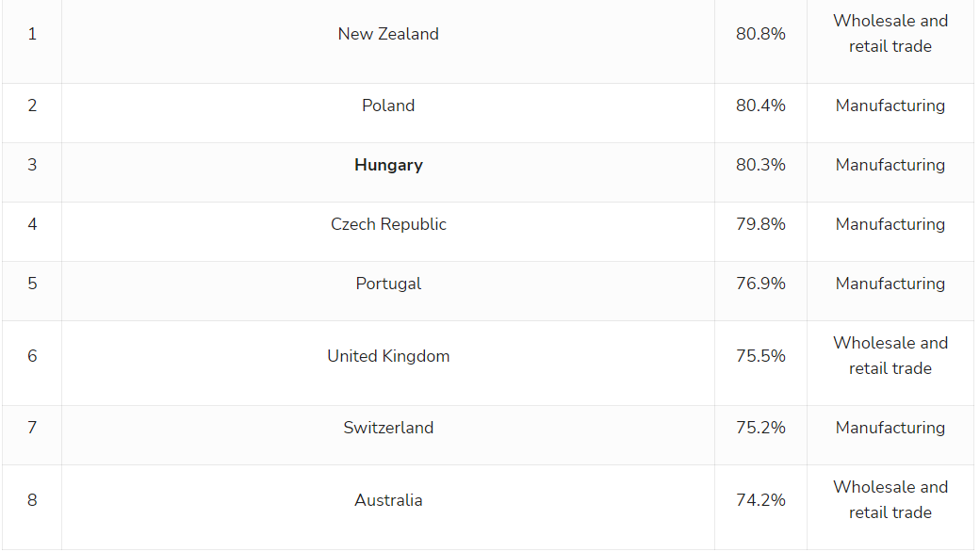The image size is (980, 552).
Task: Select Poland's Manufacturing sector cell
Action: [890, 106]
